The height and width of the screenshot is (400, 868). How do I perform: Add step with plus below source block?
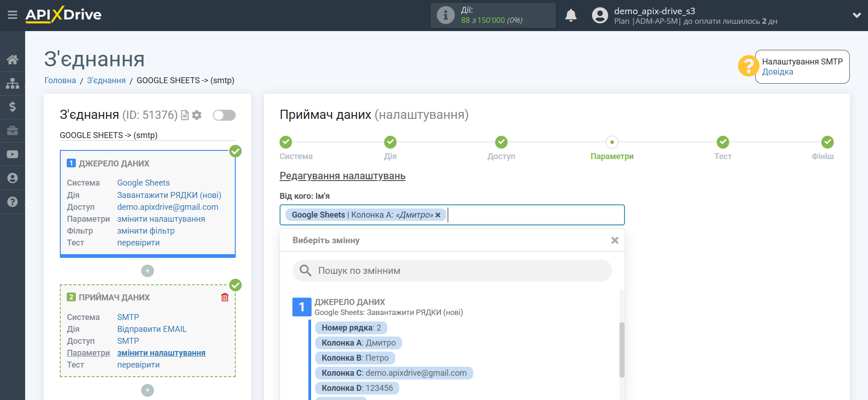(148, 271)
